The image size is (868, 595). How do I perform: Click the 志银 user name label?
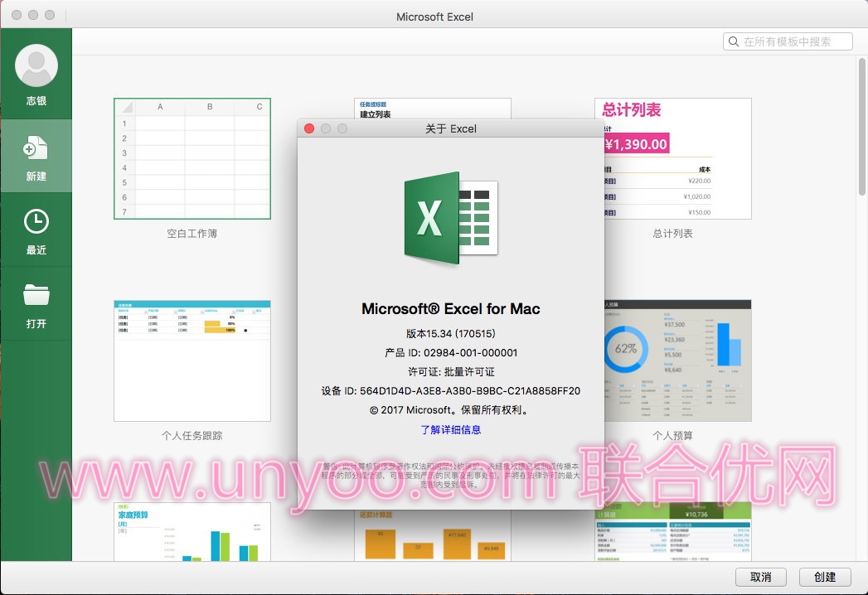[36, 101]
